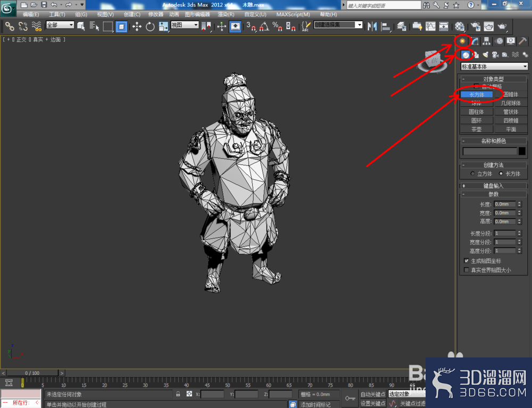Collapse the 名称和颜色 rollout
Screen dimensions: 532x408
(493, 141)
